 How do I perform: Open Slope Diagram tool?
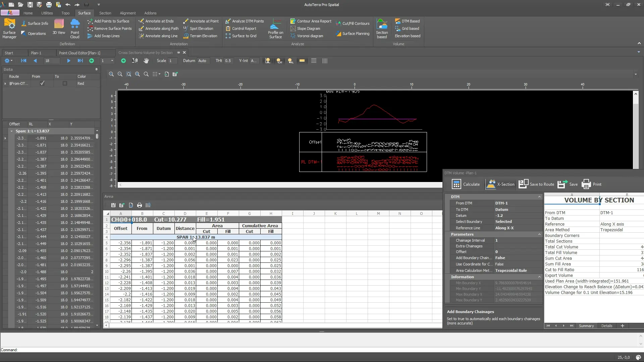point(305,28)
